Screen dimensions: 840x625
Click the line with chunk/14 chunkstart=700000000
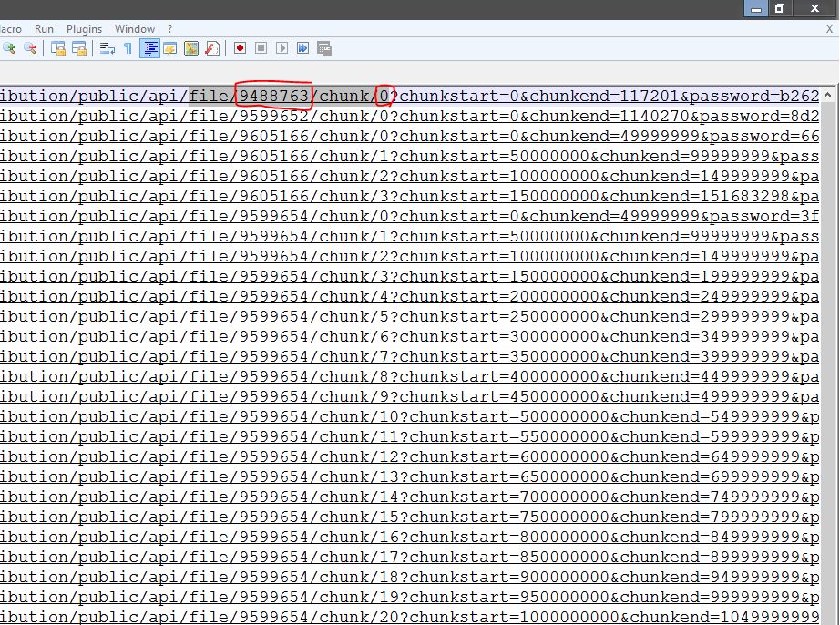410,497
